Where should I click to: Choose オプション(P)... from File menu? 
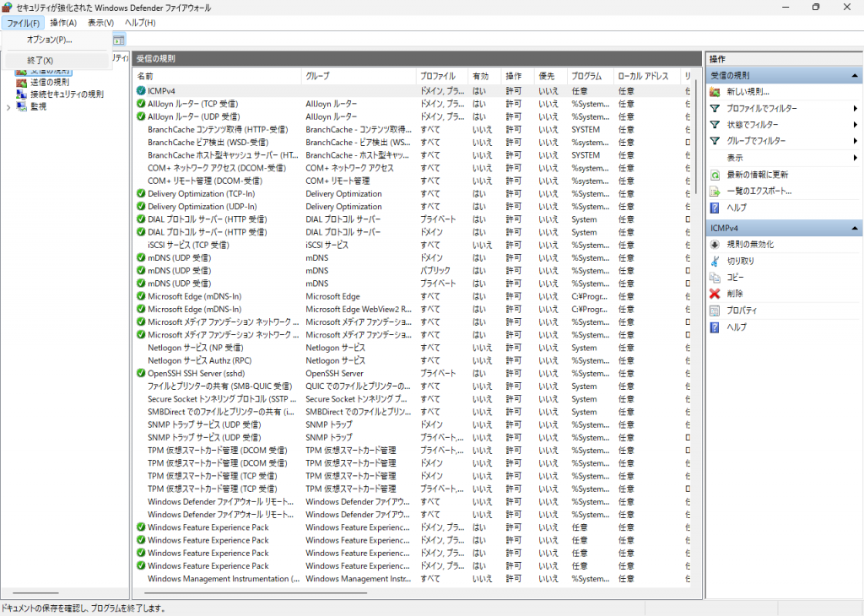tap(57, 40)
